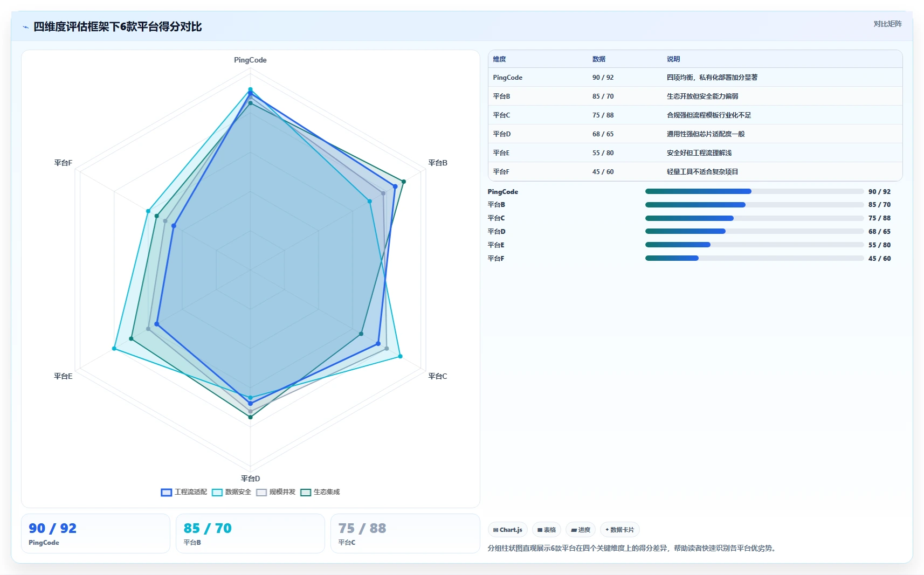
Task: Select the 数据卡片 tag chip
Action: 620,530
